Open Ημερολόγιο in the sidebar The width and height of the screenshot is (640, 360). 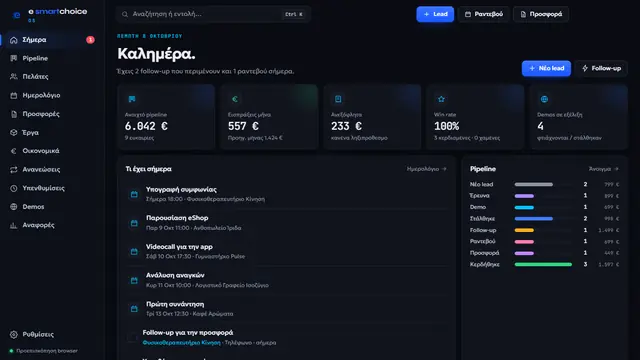52,96
